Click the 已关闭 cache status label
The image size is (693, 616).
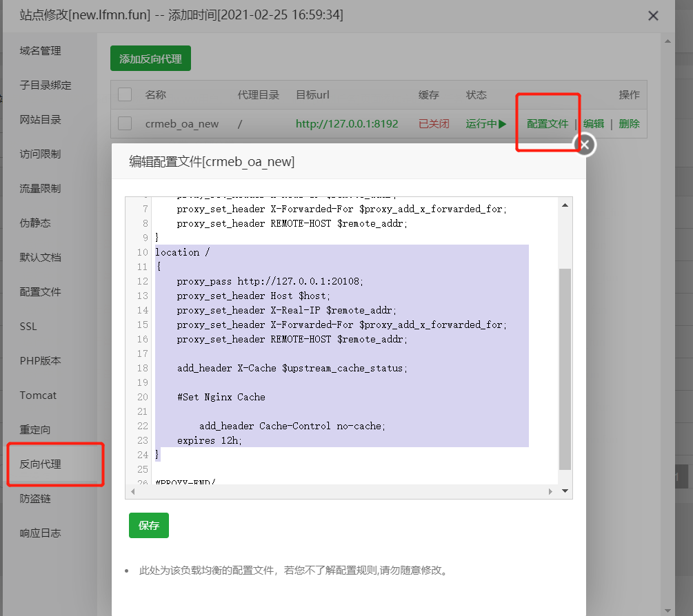coord(434,123)
